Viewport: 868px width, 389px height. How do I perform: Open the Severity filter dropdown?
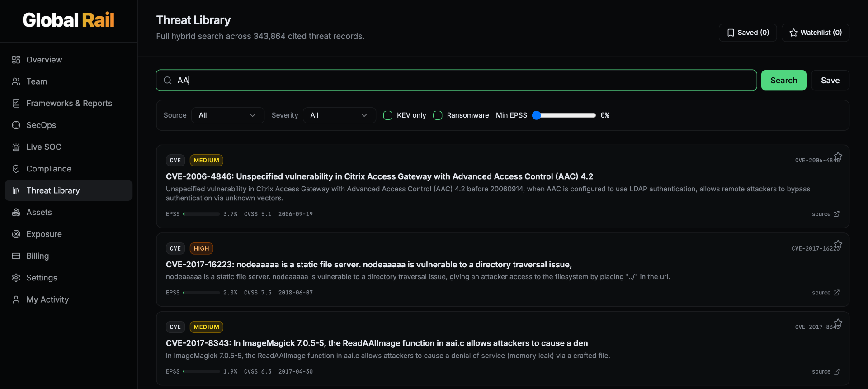tap(340, 115)
